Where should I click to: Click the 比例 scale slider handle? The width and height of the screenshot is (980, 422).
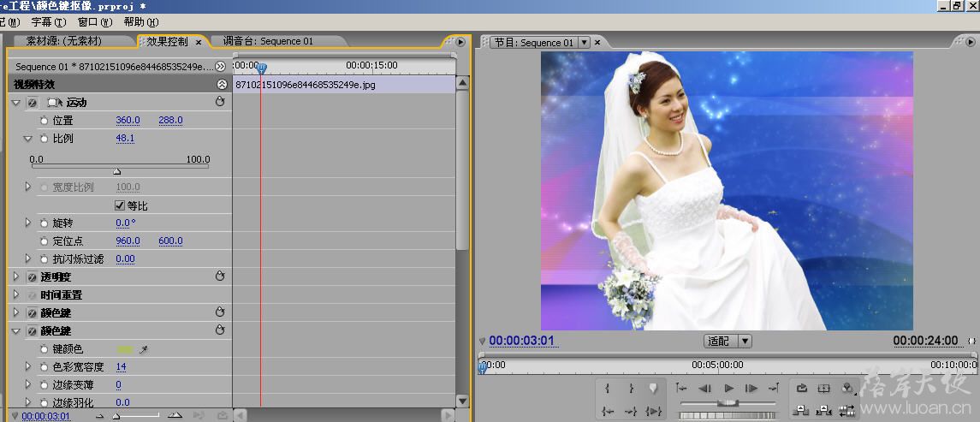[x=116, y=171]
